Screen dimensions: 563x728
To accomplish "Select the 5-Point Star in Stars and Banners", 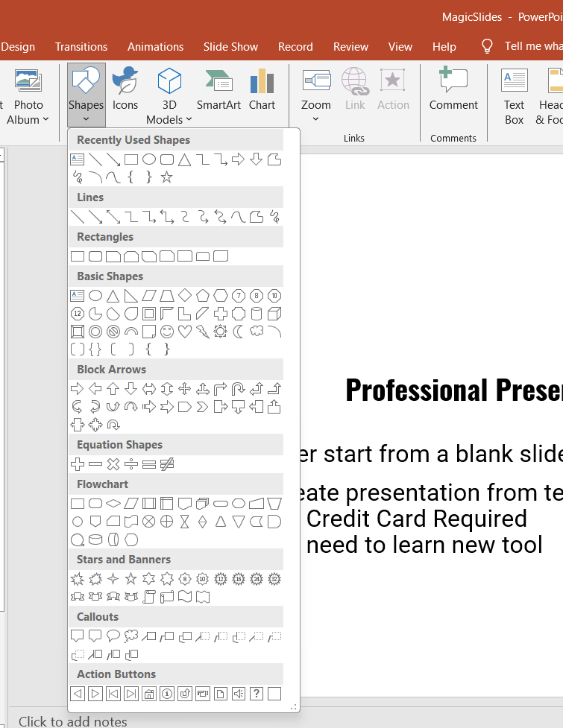I will tap(131, 578).
